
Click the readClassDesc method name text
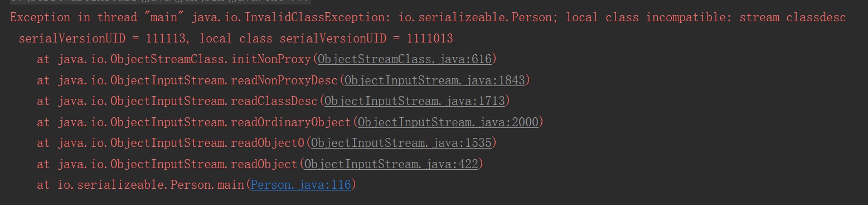coord(274,101)
